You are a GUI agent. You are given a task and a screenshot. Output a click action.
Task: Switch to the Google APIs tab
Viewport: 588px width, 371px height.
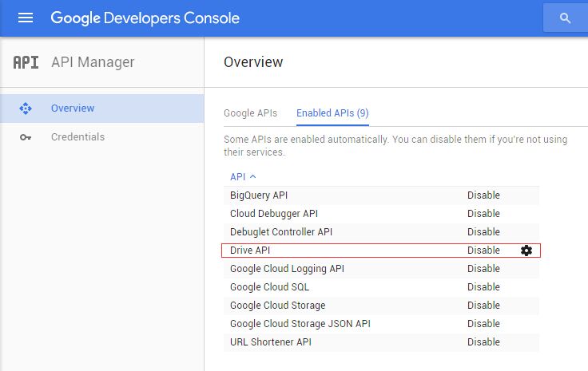pyautogui.click(x=250, y=113)
